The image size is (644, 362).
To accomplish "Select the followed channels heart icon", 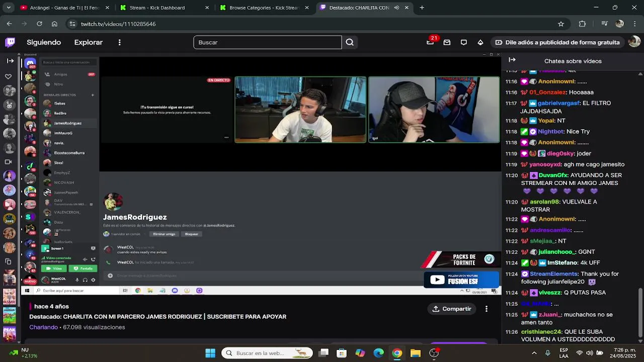I will coord(8,76).
